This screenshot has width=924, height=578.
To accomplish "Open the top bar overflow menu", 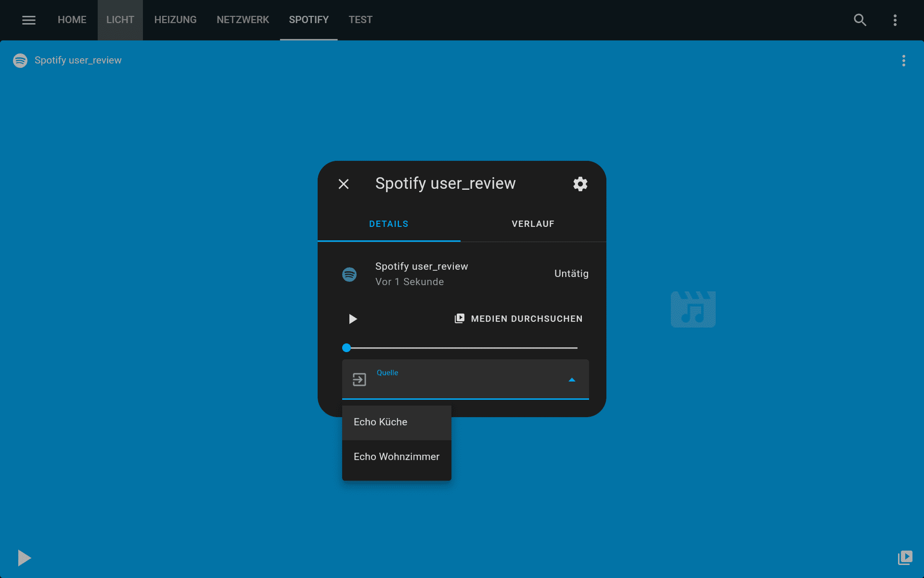I will click(x=895, y=20).
